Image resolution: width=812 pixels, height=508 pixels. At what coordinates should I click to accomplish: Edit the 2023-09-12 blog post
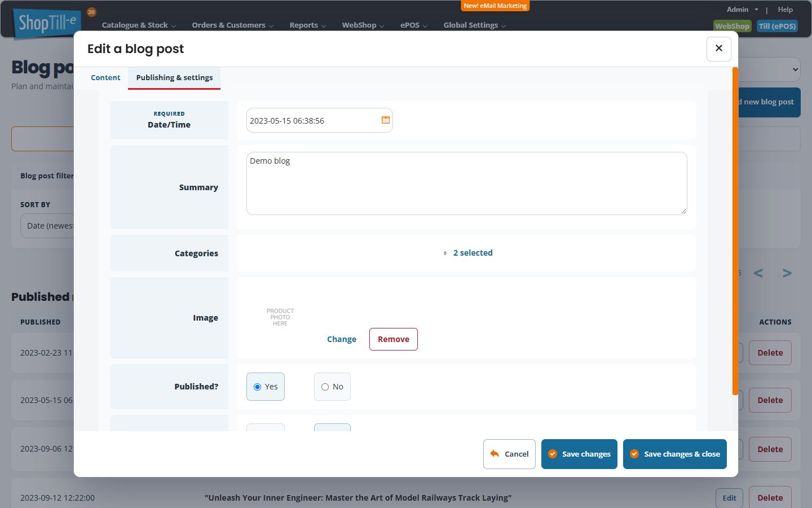[729, 498]
